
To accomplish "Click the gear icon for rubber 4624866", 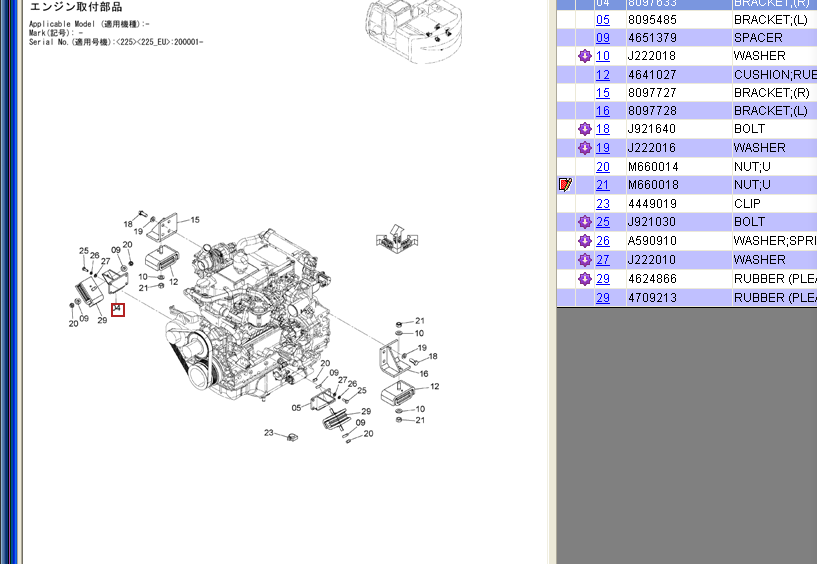I will click(585, 279).
